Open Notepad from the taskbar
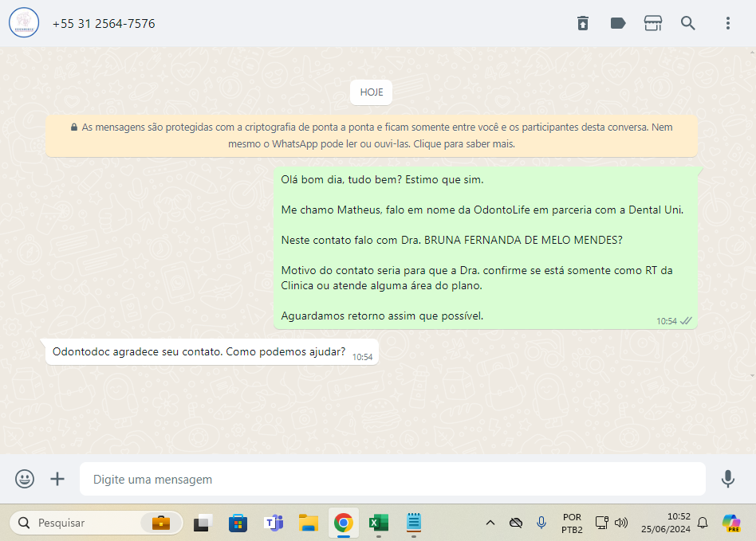The width and height of the screenshot is (756, 541). [x=414, y=523]
